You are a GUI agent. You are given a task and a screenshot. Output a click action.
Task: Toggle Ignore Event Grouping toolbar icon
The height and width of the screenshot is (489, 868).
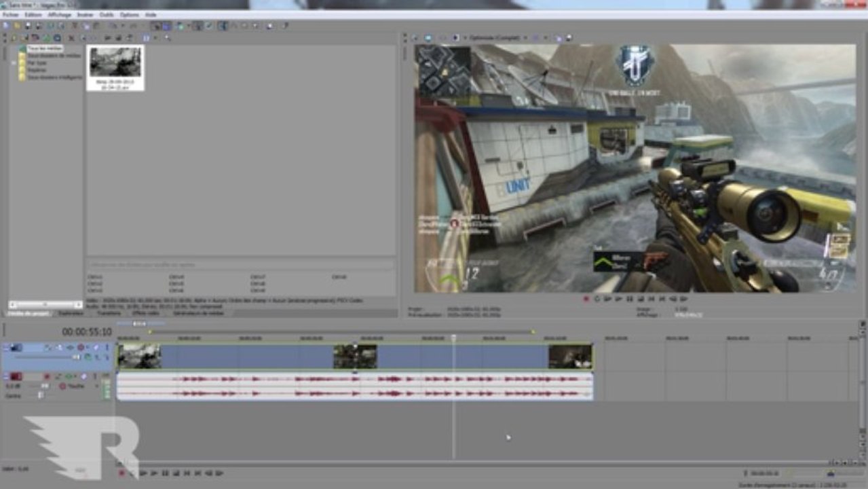(x=208, y=26)
